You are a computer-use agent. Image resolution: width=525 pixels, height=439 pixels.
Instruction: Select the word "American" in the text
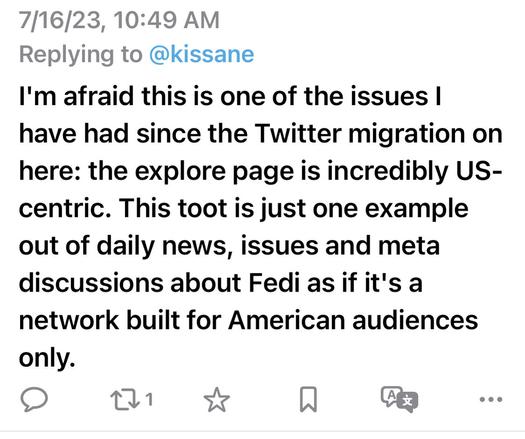point(286,320)
